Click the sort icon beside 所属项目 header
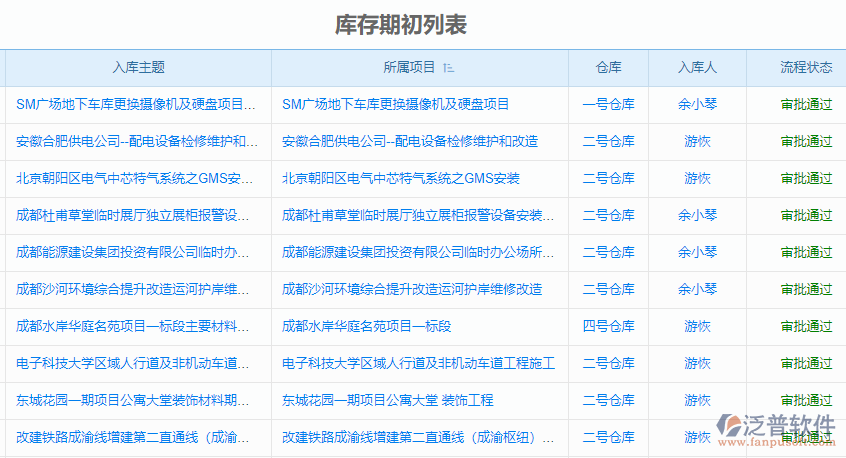846x458 pixels. click(x=448, y=68)
